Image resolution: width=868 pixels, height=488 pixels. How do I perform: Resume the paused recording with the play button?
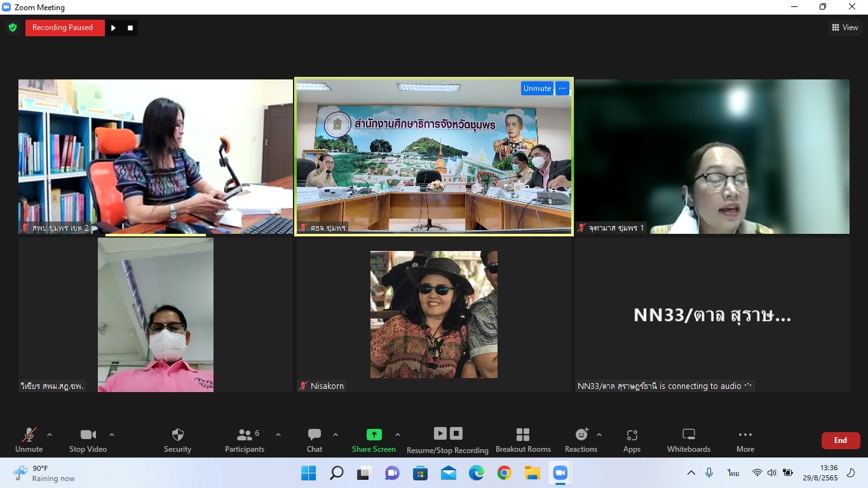113,28
